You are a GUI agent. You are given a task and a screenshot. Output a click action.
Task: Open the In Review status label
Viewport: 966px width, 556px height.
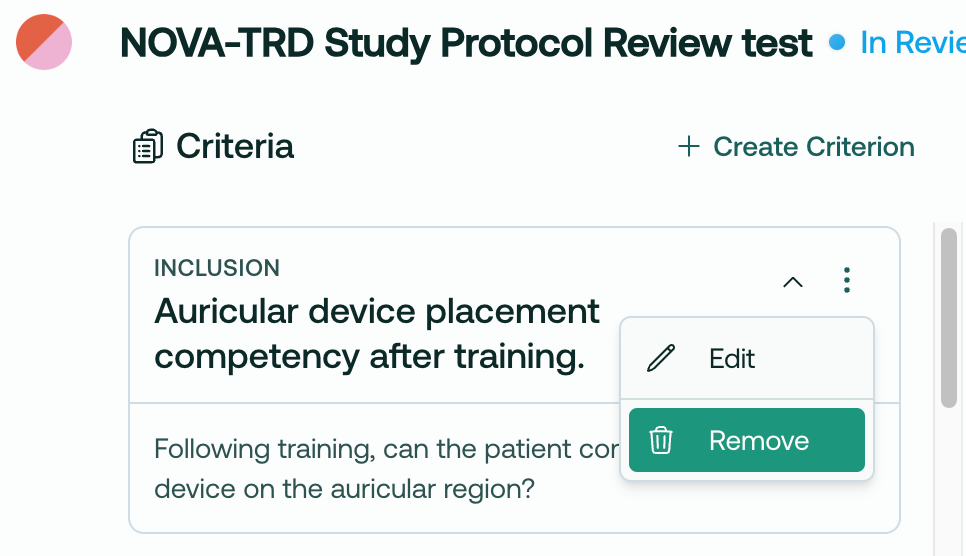912,43
